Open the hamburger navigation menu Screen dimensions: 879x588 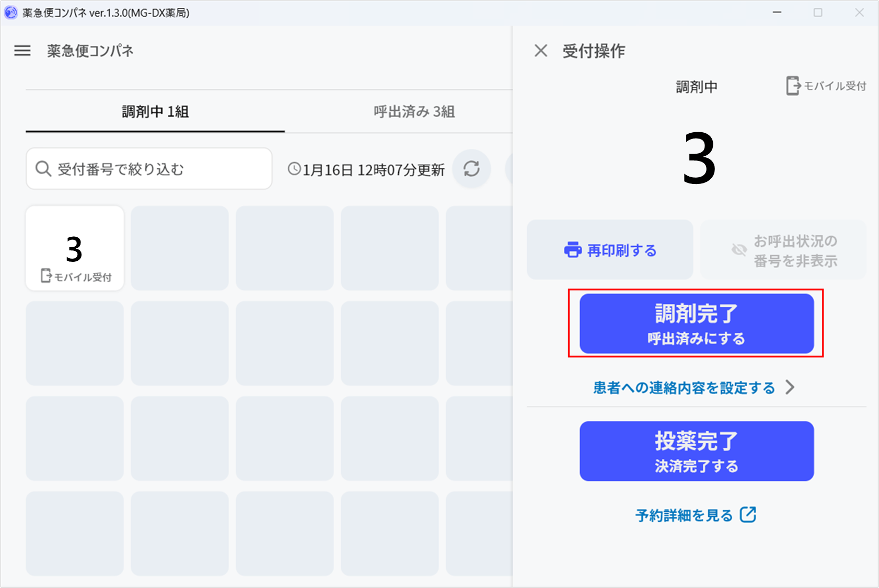pyautogui.click(x=22, y=51)
